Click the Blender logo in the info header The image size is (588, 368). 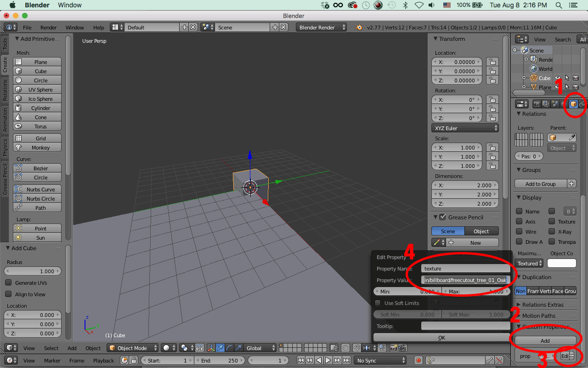coord(358,27)
